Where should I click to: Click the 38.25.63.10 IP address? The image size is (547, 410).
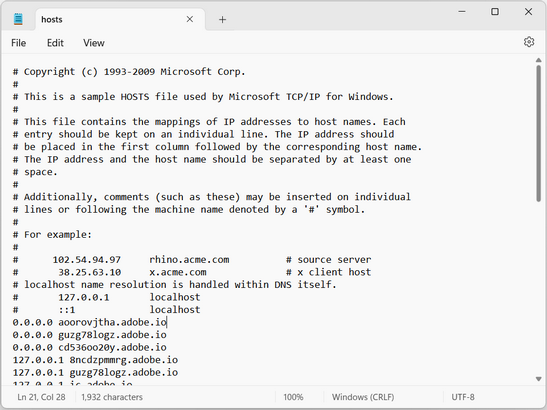tap(89, 272)
